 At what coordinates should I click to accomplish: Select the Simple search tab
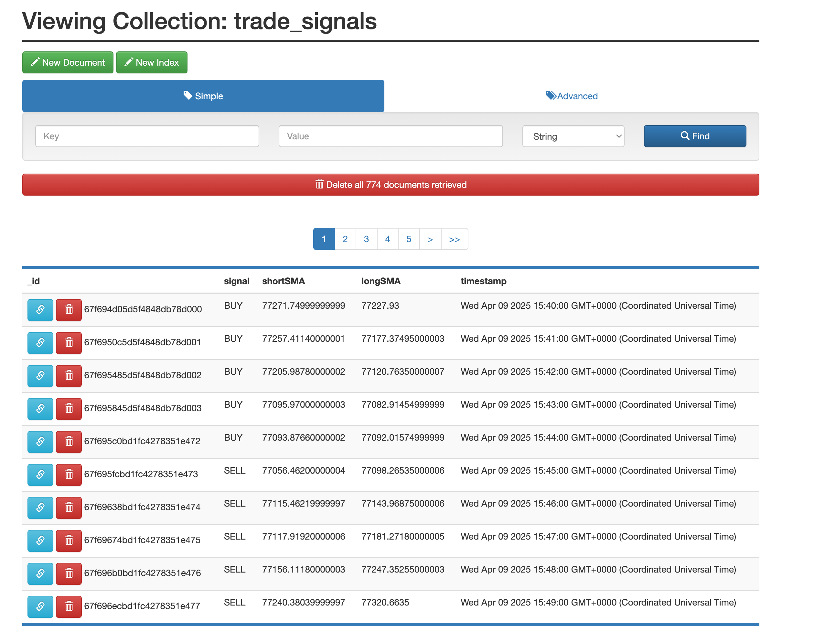tap(203, 96)
